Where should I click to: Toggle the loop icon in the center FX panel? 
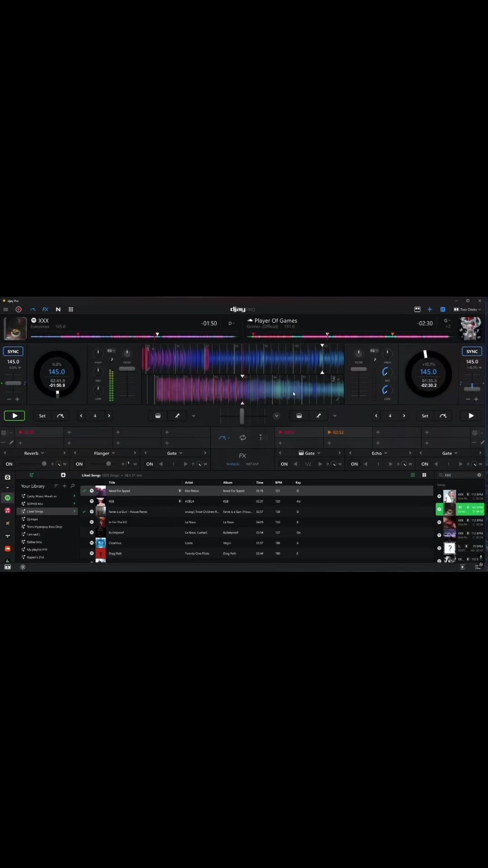point(243,438)
